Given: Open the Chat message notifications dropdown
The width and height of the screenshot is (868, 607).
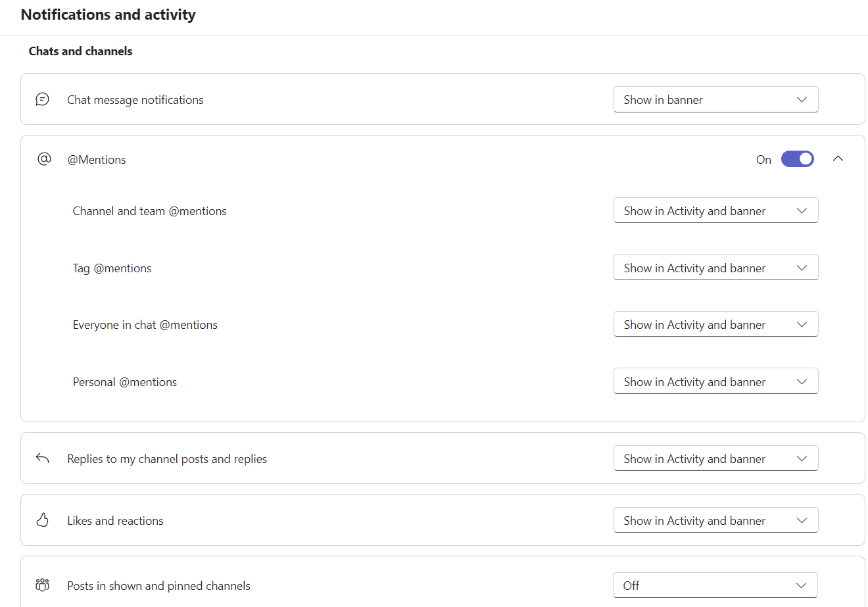Looking at the screenshot, I should [x=715, y=99].
